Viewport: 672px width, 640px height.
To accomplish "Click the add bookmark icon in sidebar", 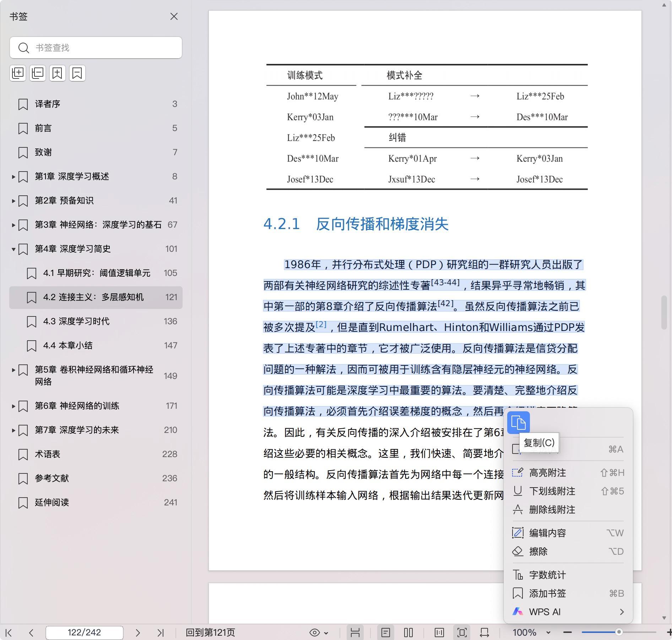I will click(x=58, y=73).
